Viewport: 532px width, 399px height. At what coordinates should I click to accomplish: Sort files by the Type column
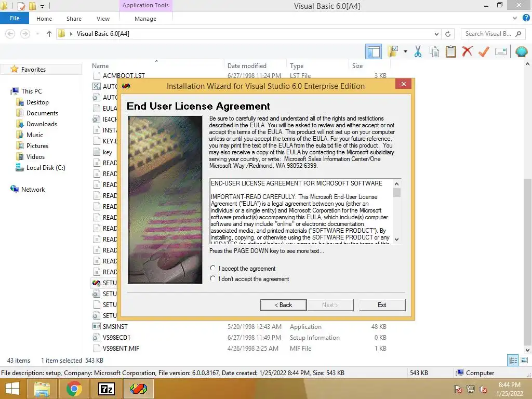point(297,66)
